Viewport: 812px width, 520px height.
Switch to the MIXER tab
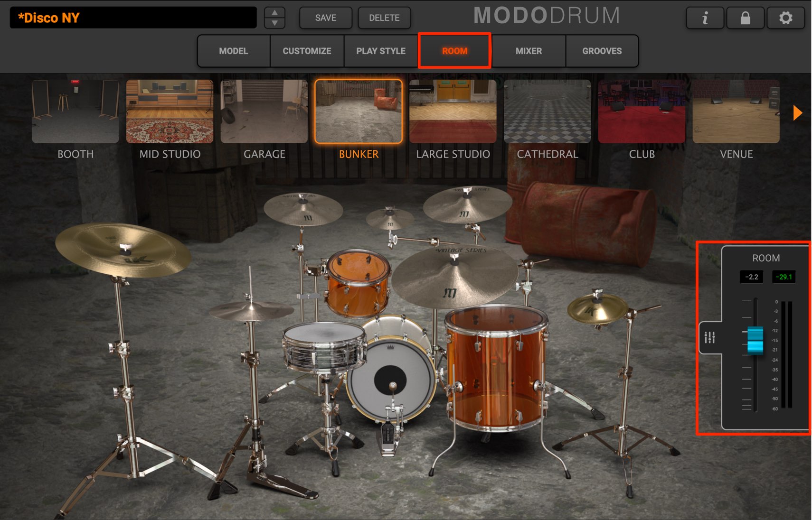coord(529,51)
